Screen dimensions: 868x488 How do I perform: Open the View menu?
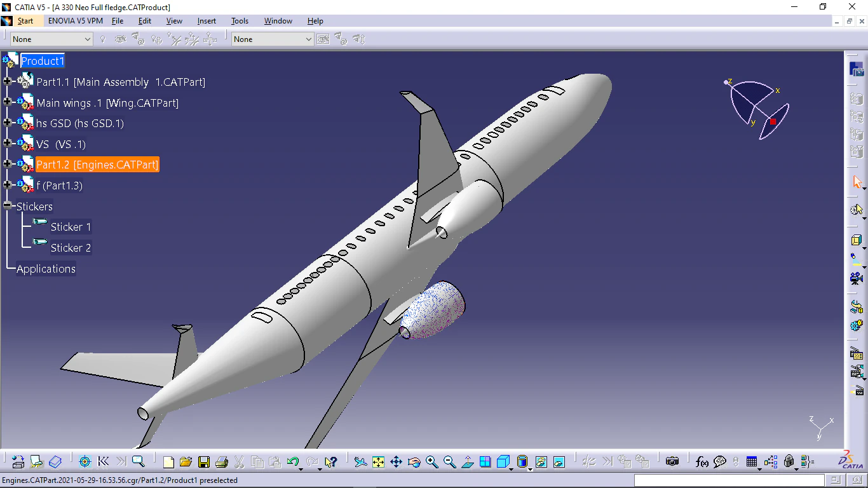click(174, 21)
